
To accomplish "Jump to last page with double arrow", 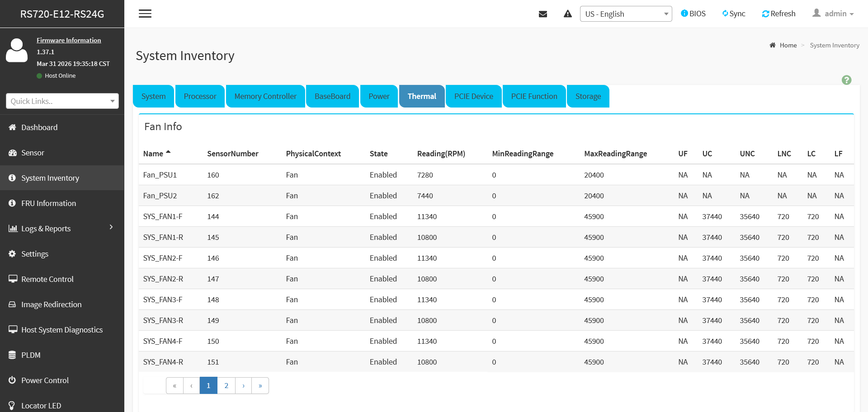I will (260, 385).
